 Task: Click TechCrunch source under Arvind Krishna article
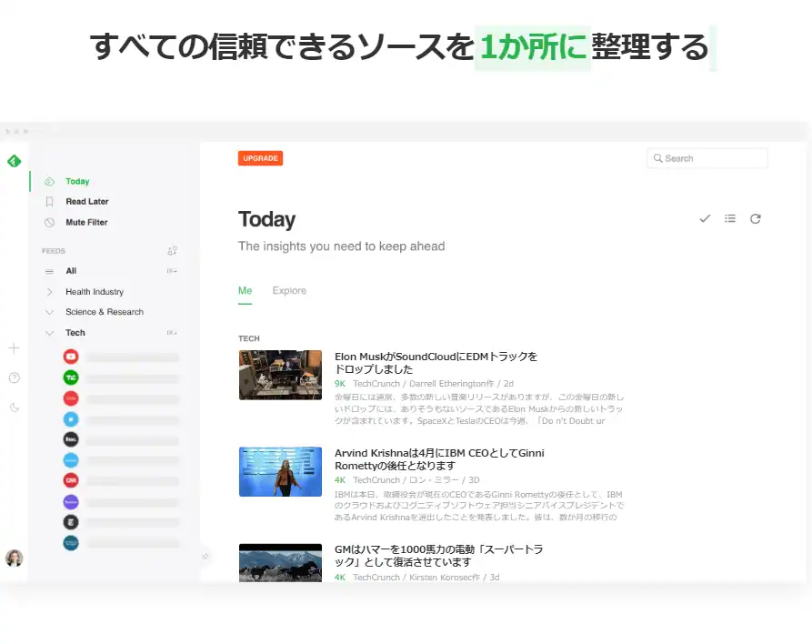tap(376, 479)
